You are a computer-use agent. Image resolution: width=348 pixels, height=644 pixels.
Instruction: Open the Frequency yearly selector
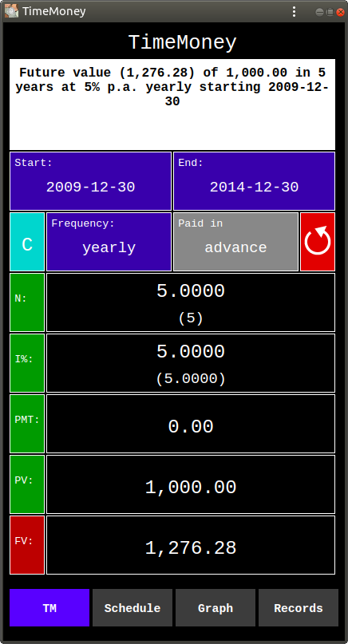[109, 242]
